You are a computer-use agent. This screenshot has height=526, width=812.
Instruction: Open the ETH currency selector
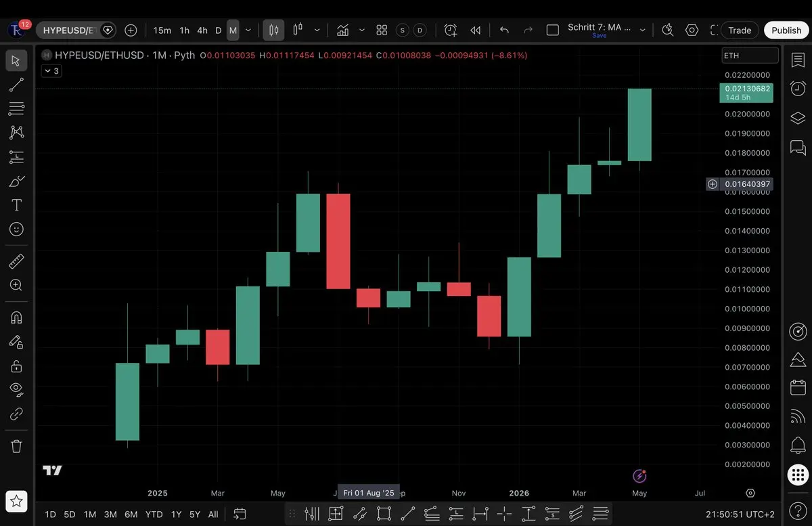pyautogui.click(x=750, y=56)
